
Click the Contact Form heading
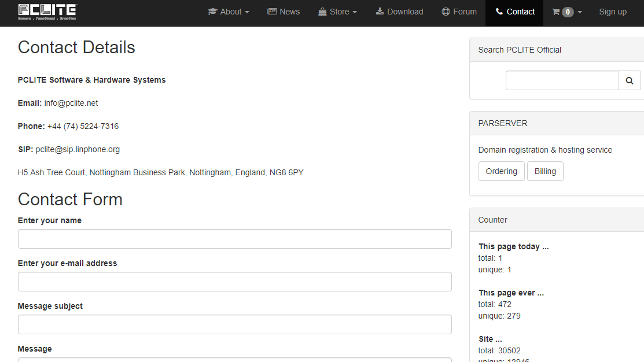click(70, 200)
